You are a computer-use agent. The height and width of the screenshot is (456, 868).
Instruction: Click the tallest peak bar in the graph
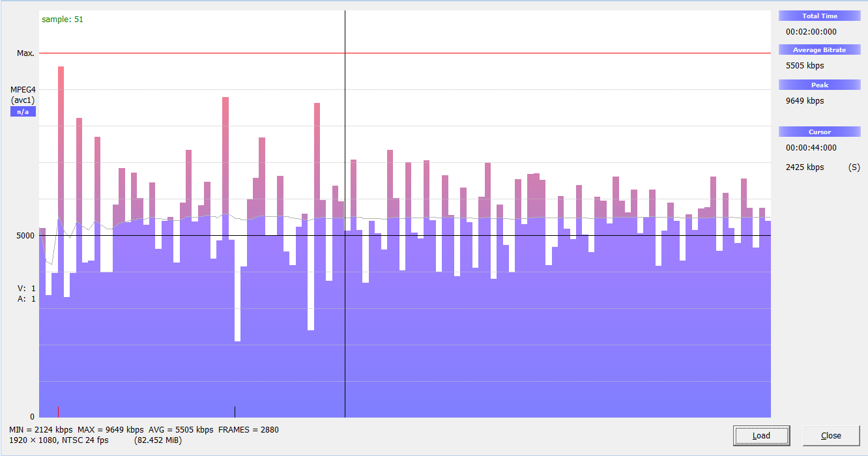61,241
